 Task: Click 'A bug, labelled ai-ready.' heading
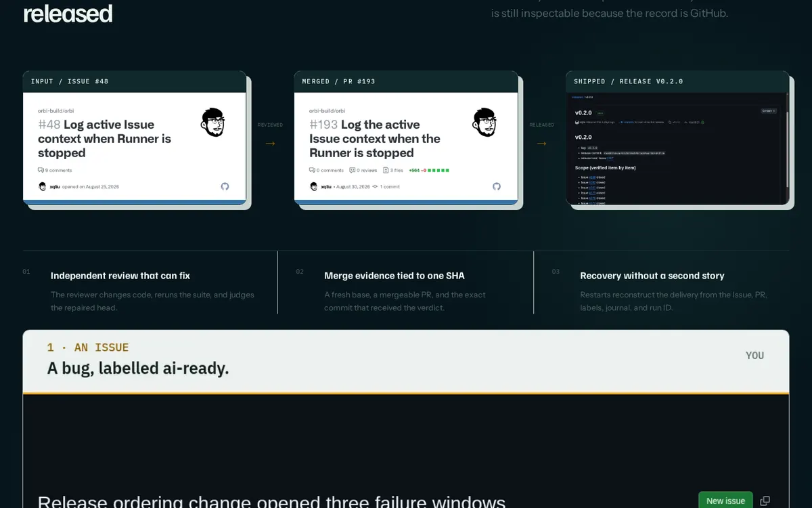click(138, 369)
